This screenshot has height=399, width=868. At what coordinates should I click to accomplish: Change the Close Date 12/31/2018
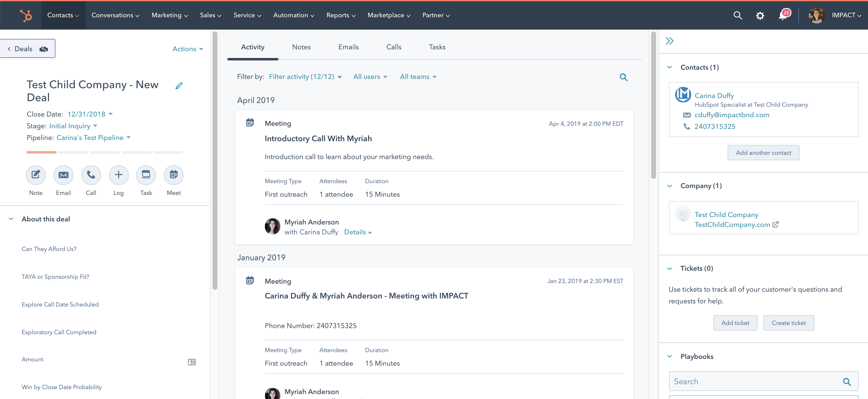(x=90, y=114)
